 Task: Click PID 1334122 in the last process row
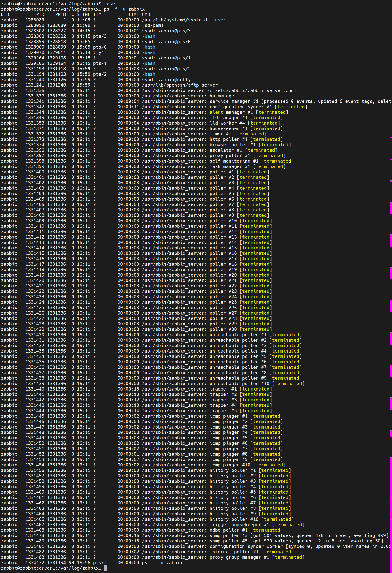pyautogui.click(x=35, y=563)
